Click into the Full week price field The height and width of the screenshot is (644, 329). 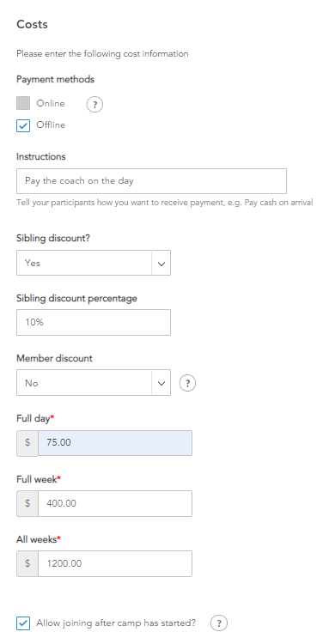click(115, 503)
